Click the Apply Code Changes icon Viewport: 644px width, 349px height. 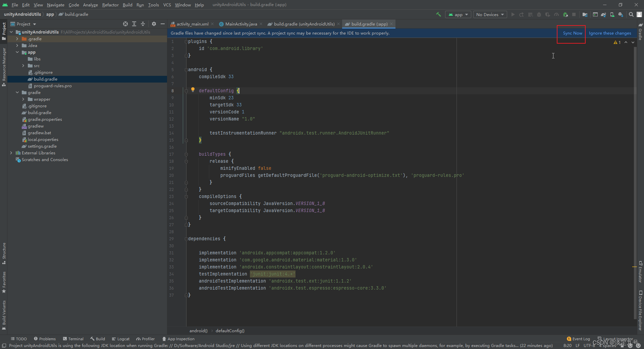point(530,14)
